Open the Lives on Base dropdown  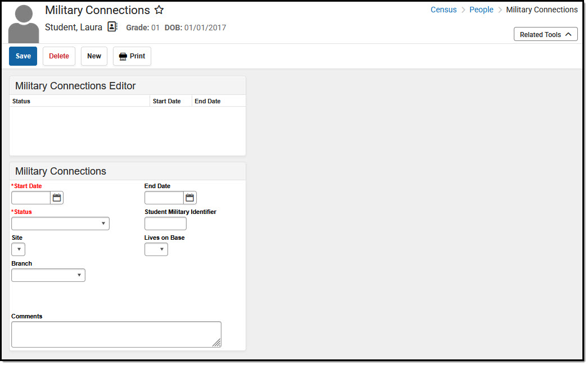coord(156,249)
